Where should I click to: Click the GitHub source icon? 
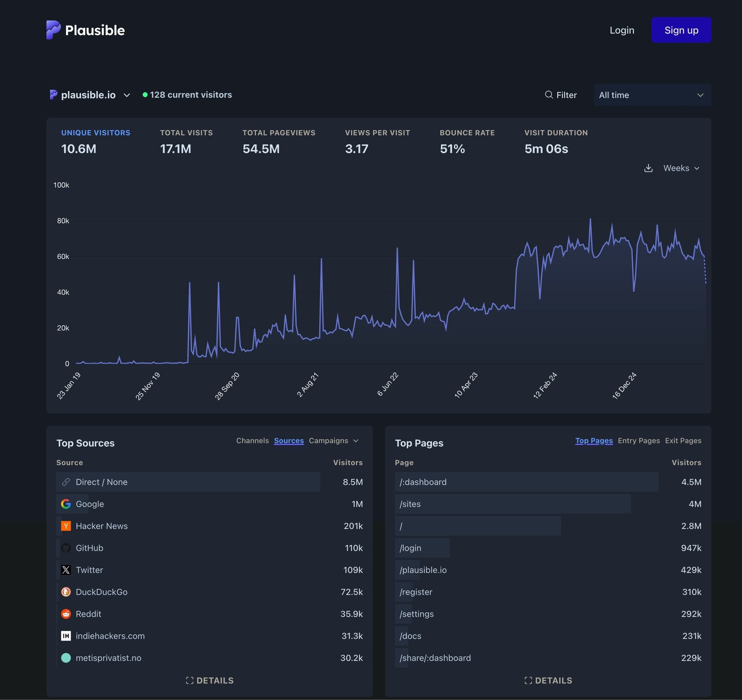66,548
